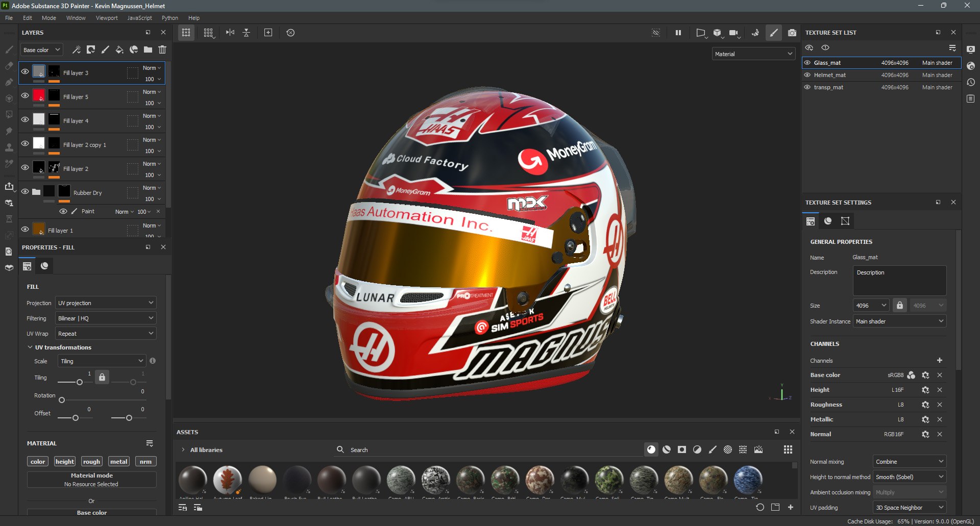Add a mask to the layer
980x526 pixels.
91,49
